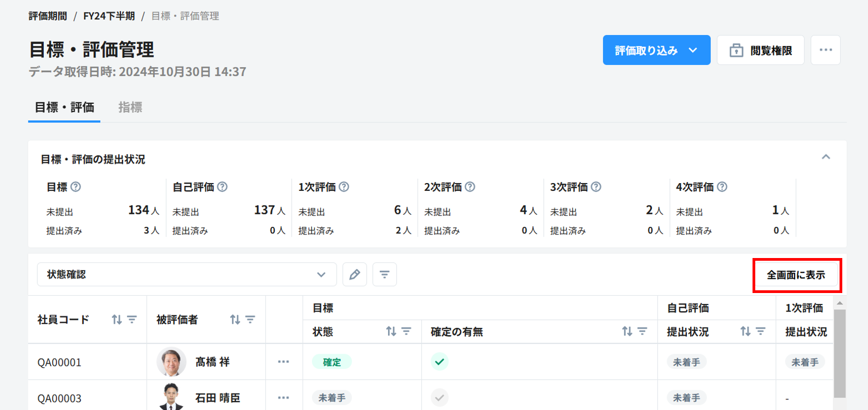Viewport: 868px width, 410px height.
Task: Sort the 確定の有無 column
Action: [627, 331]
